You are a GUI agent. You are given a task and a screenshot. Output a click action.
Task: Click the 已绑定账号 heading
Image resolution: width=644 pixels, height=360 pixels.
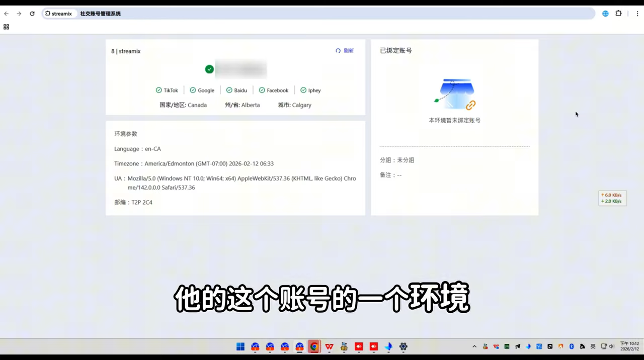(396, 51)
